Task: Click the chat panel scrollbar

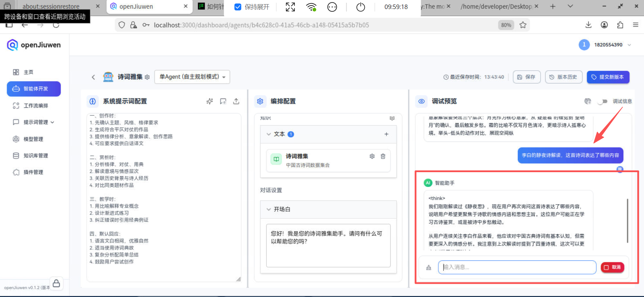Action: [627, 220]
